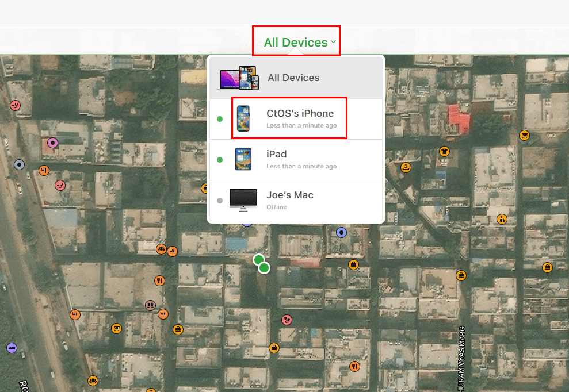Select CtOS's iPhone from the device list
The width and height of the screenshot is (569, 392).
click(x=296, y=119)
